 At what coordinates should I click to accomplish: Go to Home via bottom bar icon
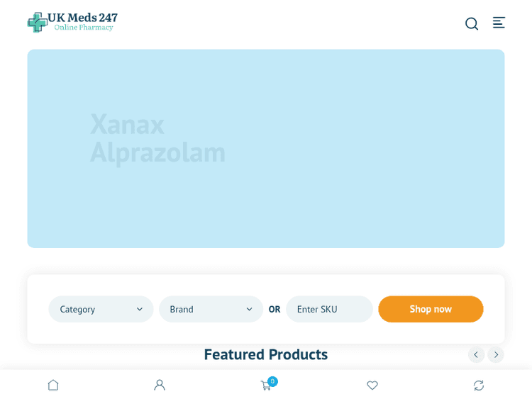[x=53, y=385]
